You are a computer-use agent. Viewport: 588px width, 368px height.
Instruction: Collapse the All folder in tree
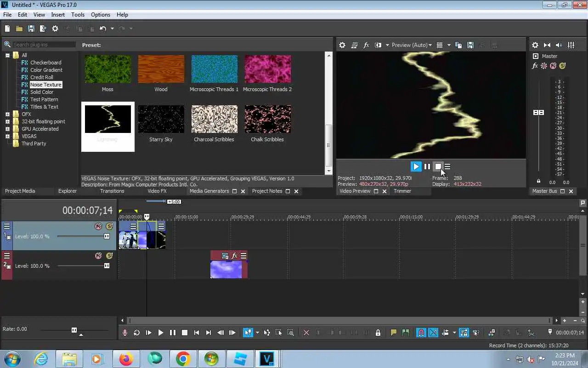click(x=7, y=55)
